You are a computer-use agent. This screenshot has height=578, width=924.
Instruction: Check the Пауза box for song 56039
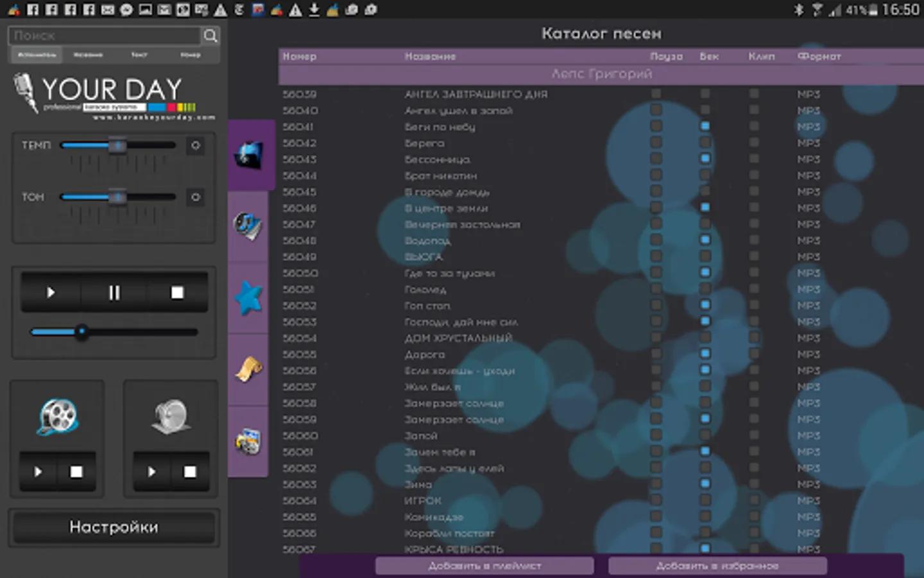pyautogui.click(x=656, y=94)
